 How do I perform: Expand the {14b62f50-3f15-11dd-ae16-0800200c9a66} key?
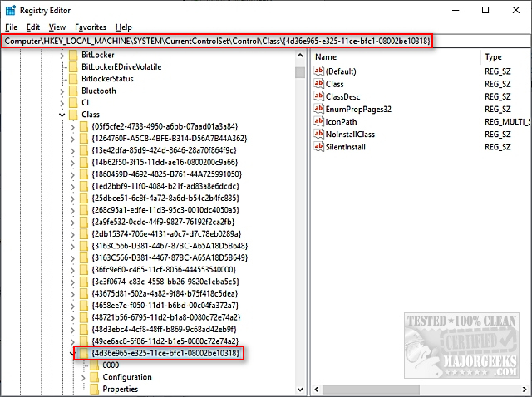point(72,163)
